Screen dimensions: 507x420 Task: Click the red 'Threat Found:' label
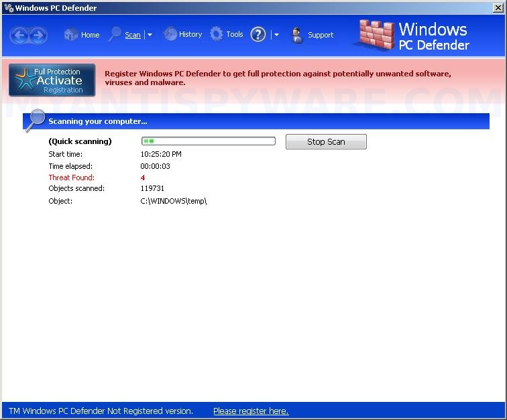click(x=72, y=178)
